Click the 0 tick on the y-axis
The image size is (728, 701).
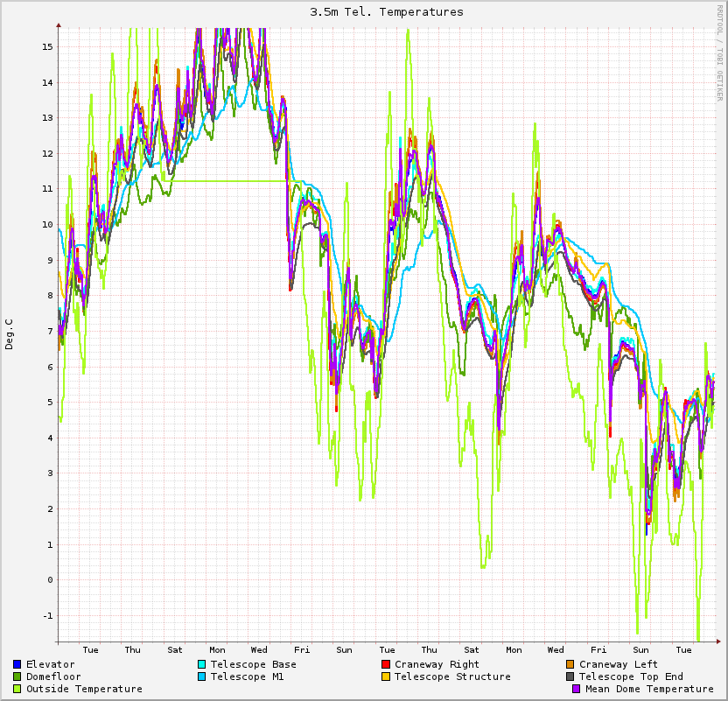coord(51,579)
